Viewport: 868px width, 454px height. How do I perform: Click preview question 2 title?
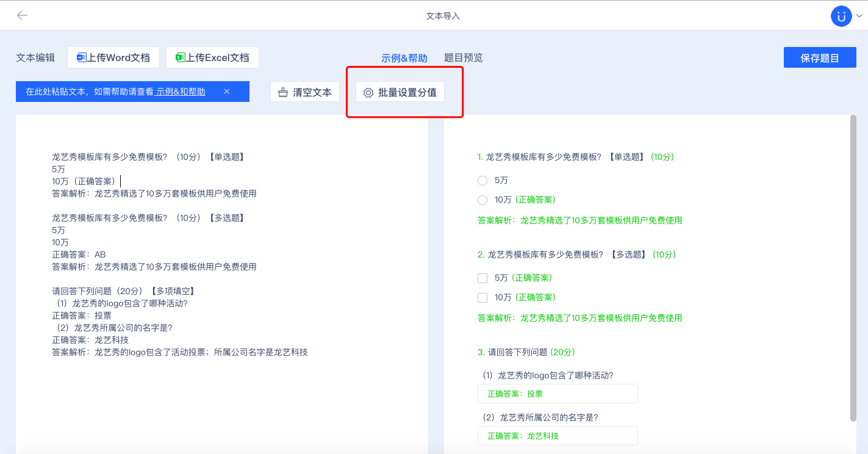click(x=577, y=254)
